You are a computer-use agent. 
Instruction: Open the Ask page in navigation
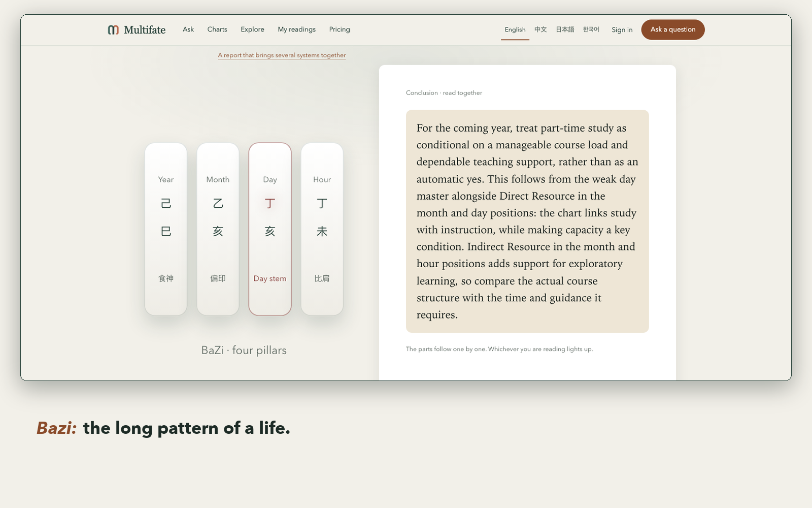[188, 29]
